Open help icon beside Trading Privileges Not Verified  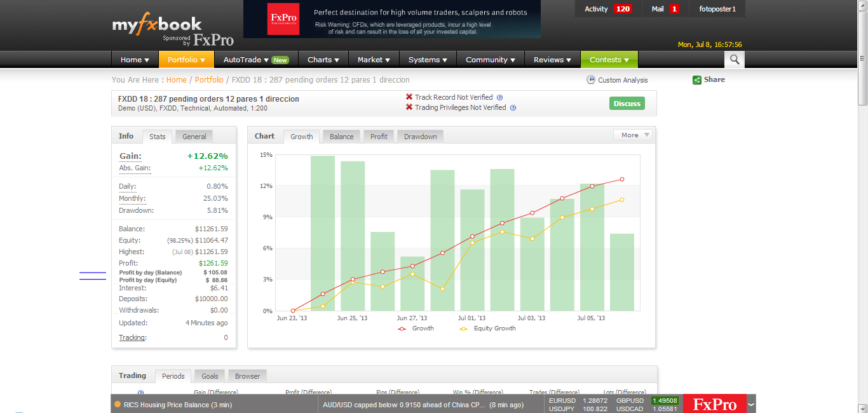(x=513, y=107)
